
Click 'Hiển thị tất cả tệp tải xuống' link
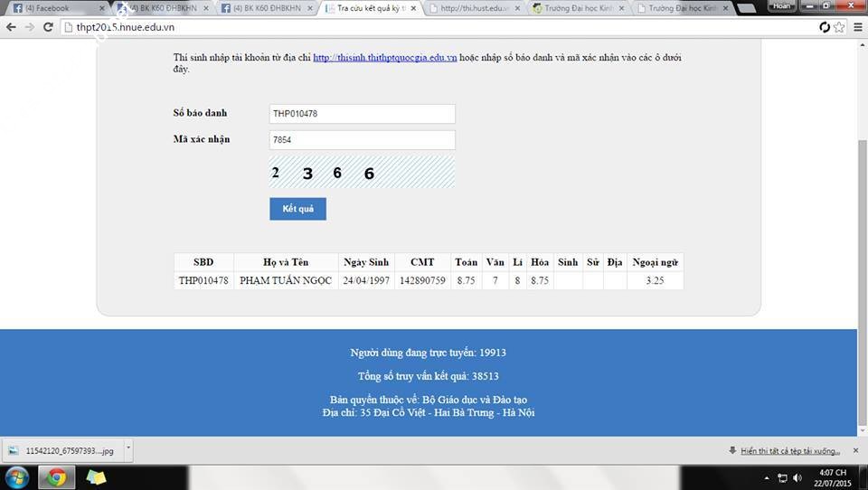pos(789,450)
